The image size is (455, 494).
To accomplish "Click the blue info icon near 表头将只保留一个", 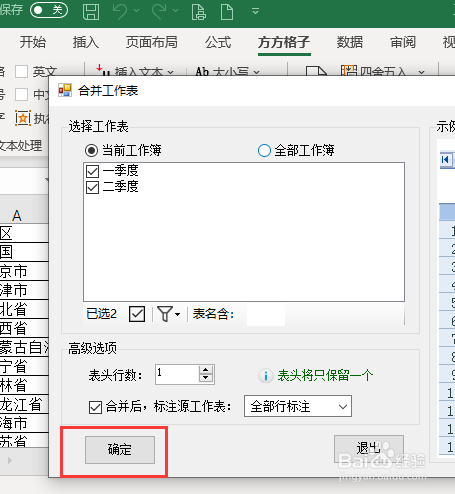I will point(266,376).
